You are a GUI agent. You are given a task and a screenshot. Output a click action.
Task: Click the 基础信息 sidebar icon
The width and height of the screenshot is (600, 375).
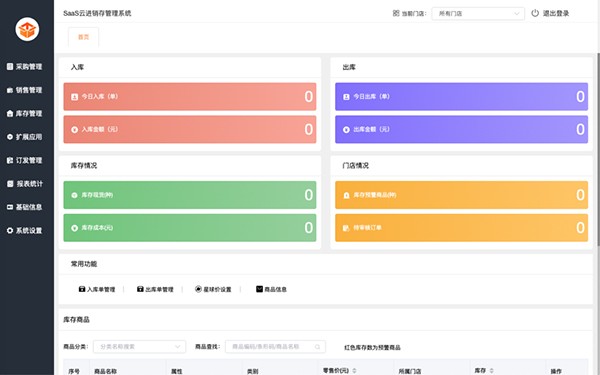coord(10,207)
